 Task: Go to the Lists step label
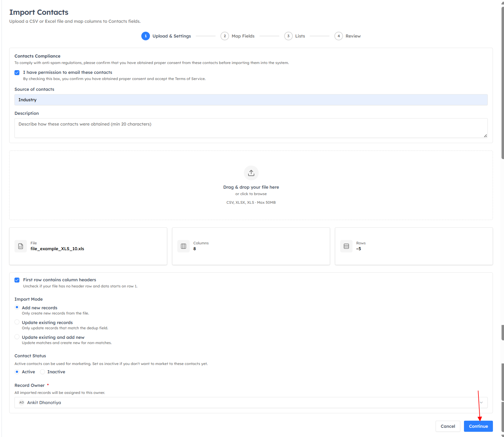[x=300, y=36]
